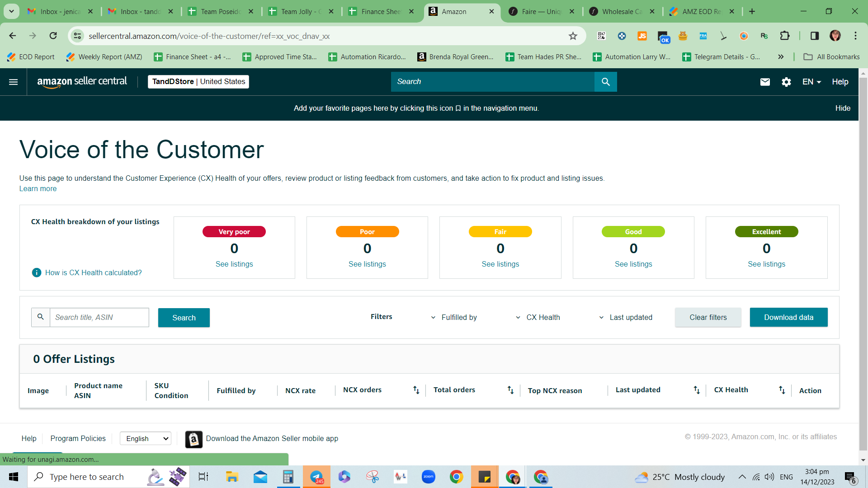Open the Weekly Report (AMZ) bookmark
The height and width of the screenshot is (488, 868).
(x=104, y=56)
